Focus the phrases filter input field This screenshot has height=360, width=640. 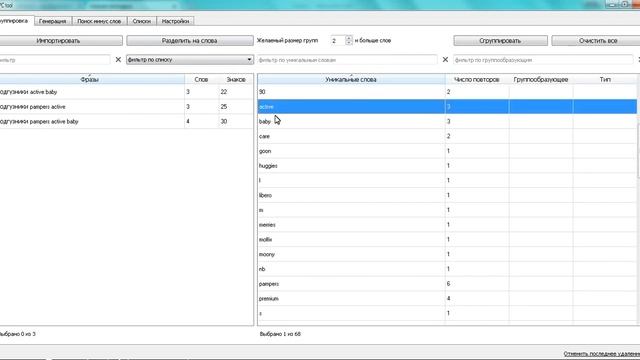[x=54, y=60]
